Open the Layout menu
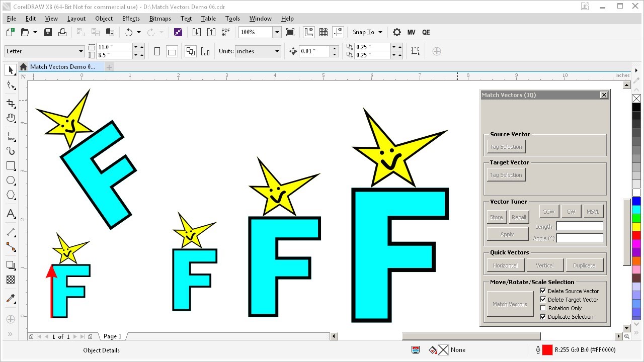This screenshot has height=362, width=644. pyautogui.click(x=76, y=19)
